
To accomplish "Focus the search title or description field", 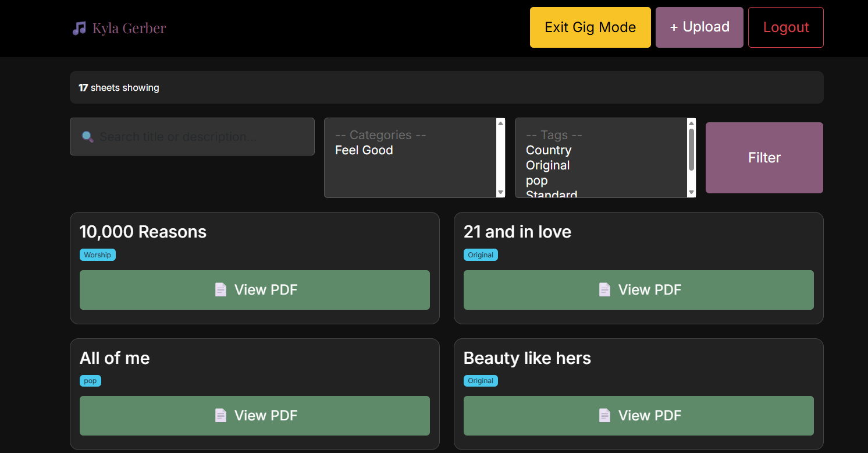I will 198,137.
